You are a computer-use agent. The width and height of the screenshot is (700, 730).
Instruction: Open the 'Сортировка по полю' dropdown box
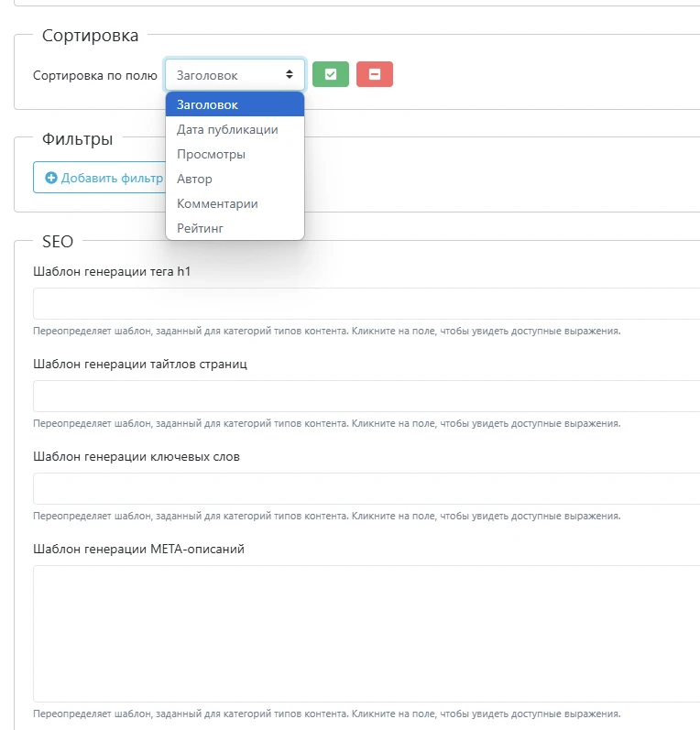click(x=235, y=75)
